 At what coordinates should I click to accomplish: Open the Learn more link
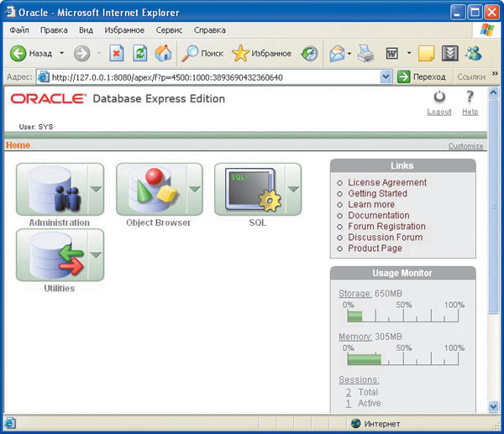(371, 204)
